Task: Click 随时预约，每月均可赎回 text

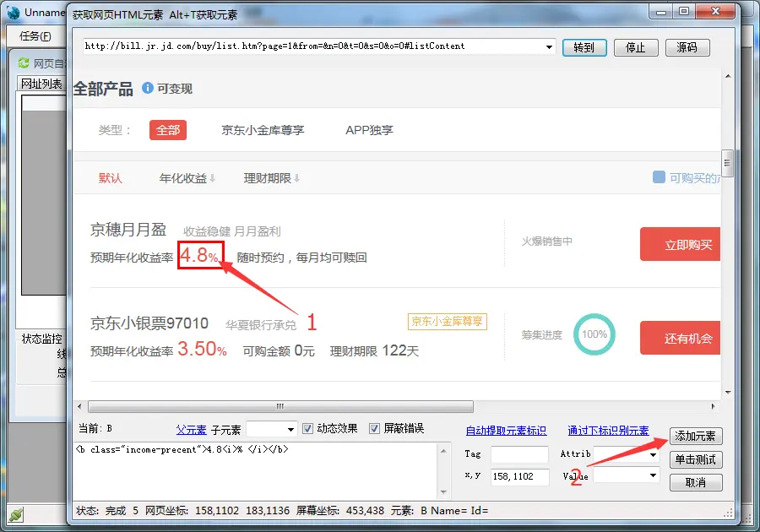Action: point(301,258)
